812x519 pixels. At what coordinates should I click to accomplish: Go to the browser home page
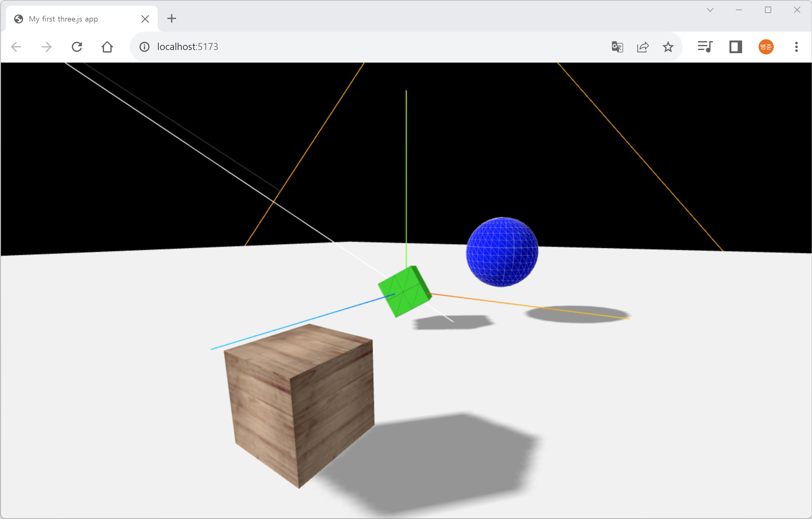click(x=107, y=47)
